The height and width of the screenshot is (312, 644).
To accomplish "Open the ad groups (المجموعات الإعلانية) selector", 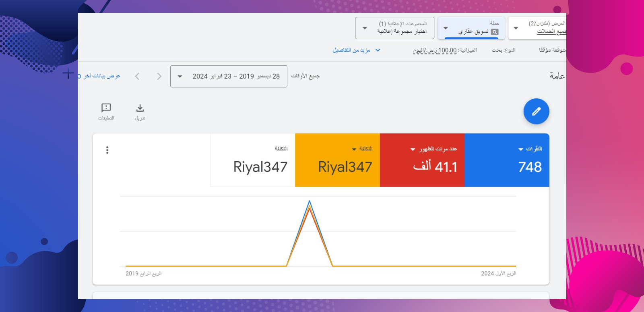I will coord(394,28).
